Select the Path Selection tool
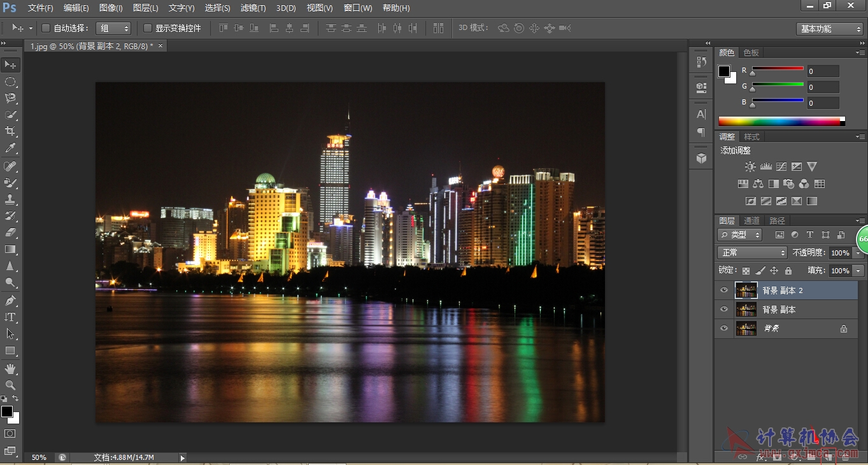 click(x=11, y=333)
